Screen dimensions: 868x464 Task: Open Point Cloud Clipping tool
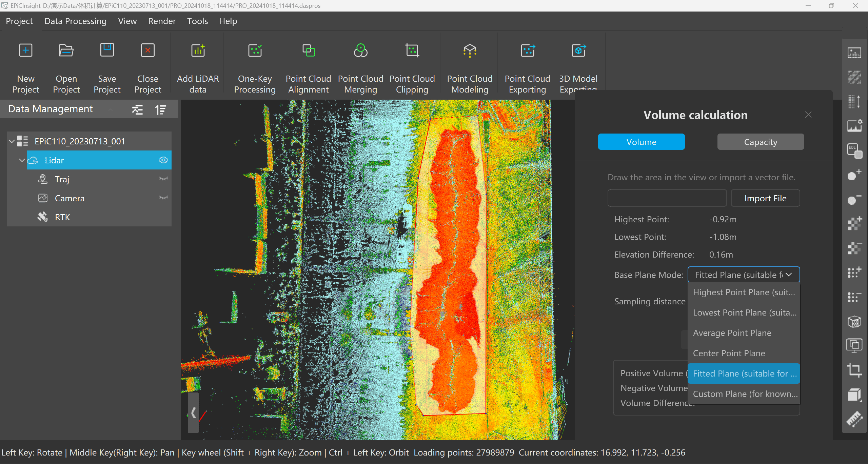click(x=412, y=51)
